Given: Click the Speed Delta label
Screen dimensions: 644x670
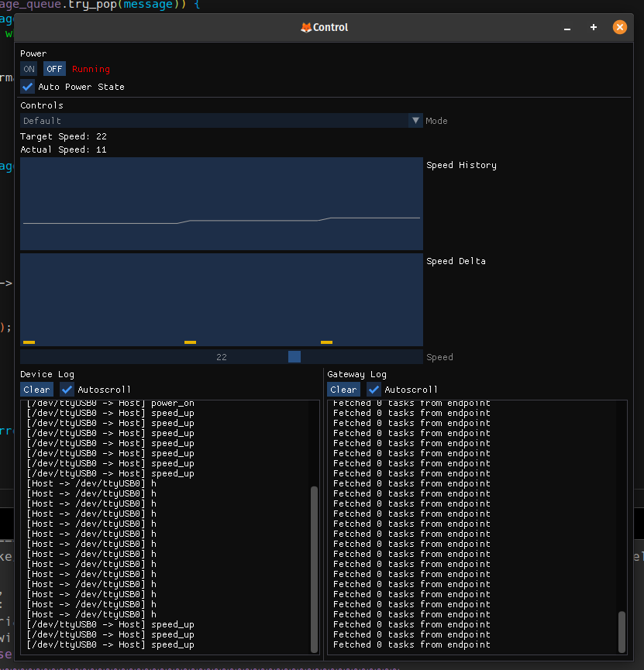Looking at the screenshot, I should (456, 261).
